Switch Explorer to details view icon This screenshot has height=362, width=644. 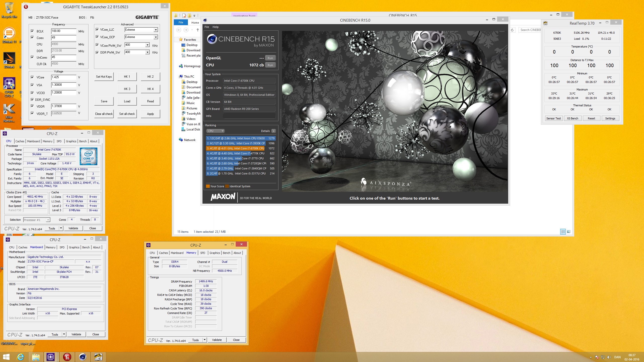click(563, 232)
